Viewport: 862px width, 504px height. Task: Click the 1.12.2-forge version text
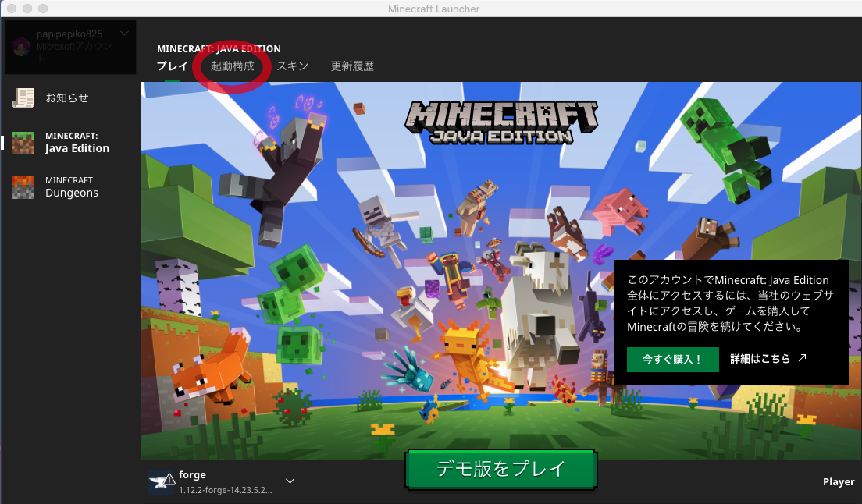pyautogui.click(x=226, y=490)
